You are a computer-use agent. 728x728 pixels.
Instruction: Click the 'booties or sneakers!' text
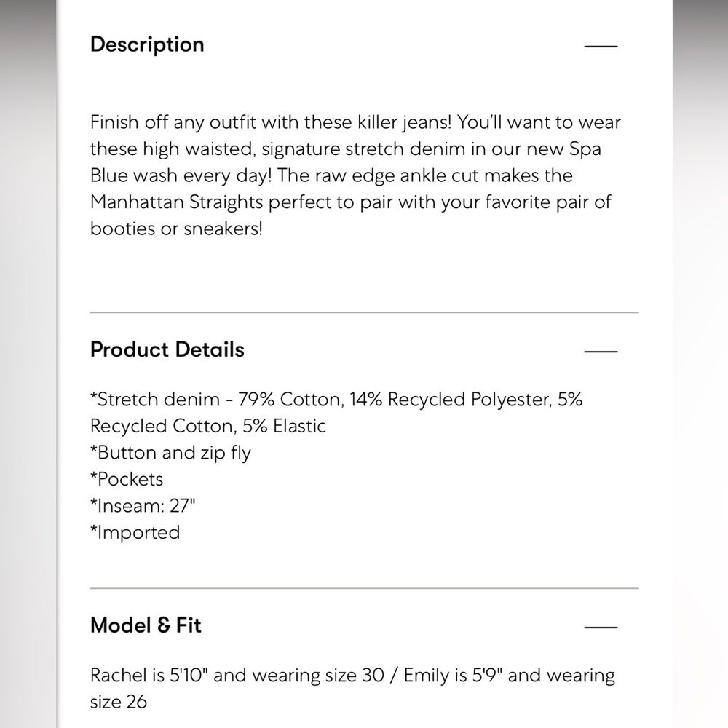pyautogui.click(x=176, y=229)
